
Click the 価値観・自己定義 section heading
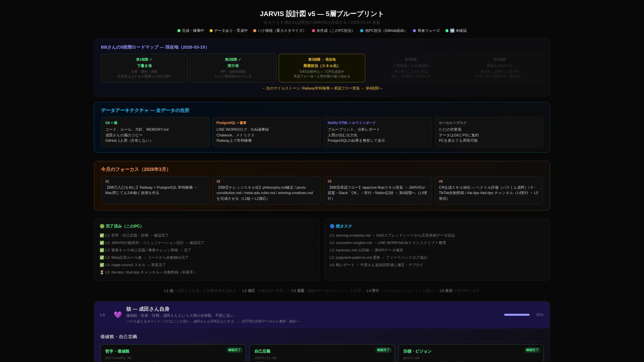[119, 337]
